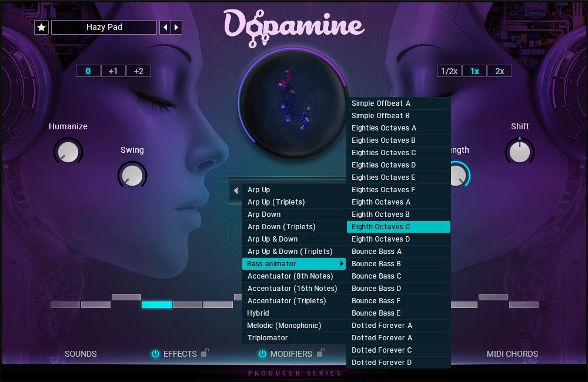The width and height of the screenshot is (588, 382).
Task: Click the Modifiers power icon
Action: click(263, 353)
